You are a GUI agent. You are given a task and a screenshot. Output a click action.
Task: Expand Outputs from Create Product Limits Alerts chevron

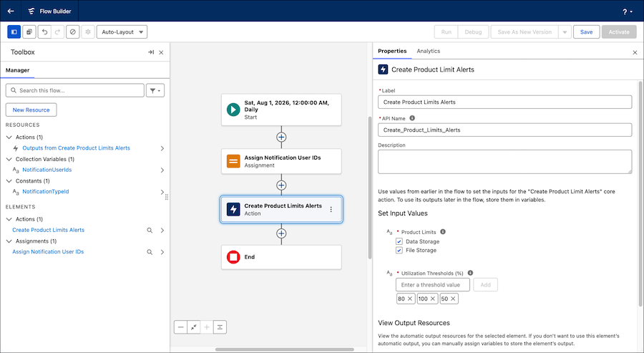point(162,148)
